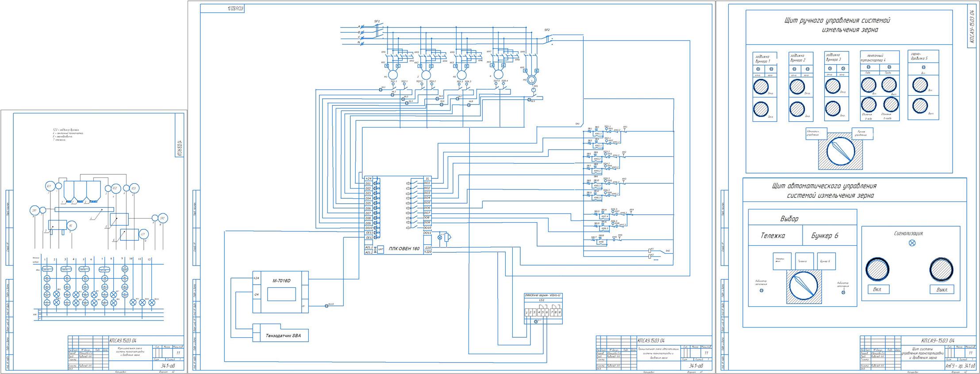Image resolution: width=980 pixels, height=374 pixels.
Task: Click the SF1 circuit breaker label
Action: [x=377, y=21]
